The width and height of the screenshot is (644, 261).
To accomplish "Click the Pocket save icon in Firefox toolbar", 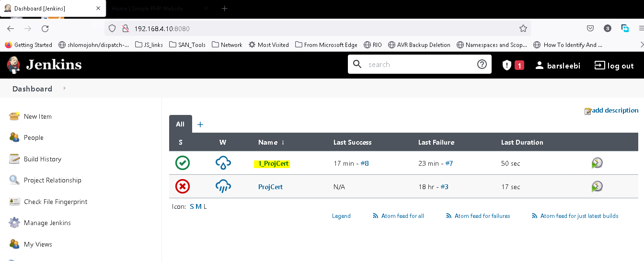I will (590, 28).
